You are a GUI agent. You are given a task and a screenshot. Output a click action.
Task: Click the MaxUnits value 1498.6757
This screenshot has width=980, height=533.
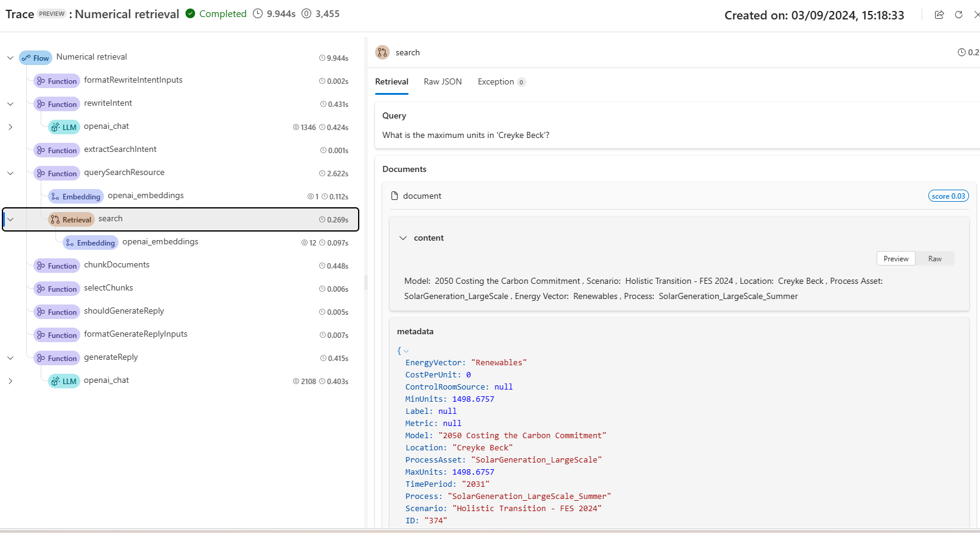tap(473, 472)
